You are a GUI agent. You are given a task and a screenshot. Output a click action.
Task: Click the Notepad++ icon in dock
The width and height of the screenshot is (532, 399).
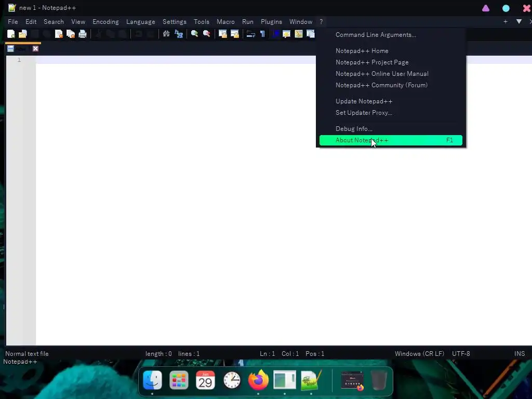coord(311,380)
